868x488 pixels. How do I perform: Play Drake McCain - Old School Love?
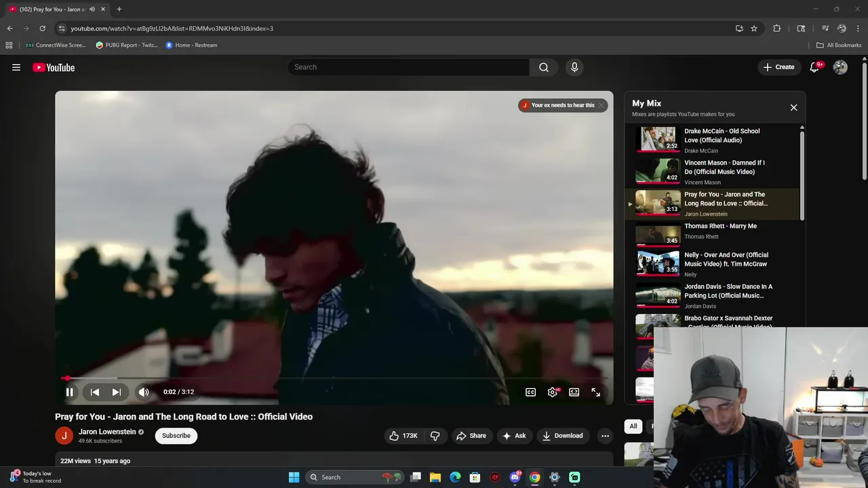(713, 140)
